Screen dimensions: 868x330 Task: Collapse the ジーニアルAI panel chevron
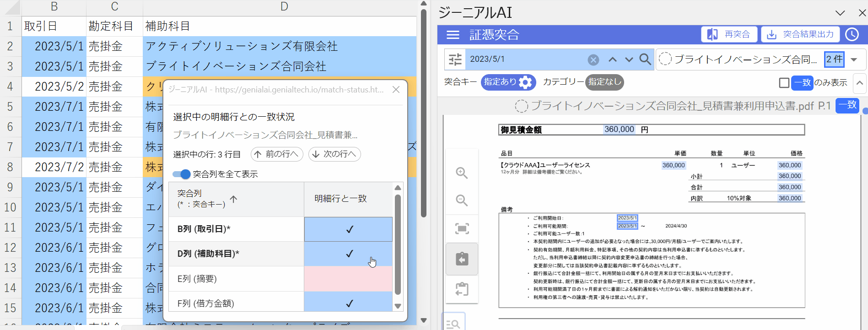(x=840, y=13)
